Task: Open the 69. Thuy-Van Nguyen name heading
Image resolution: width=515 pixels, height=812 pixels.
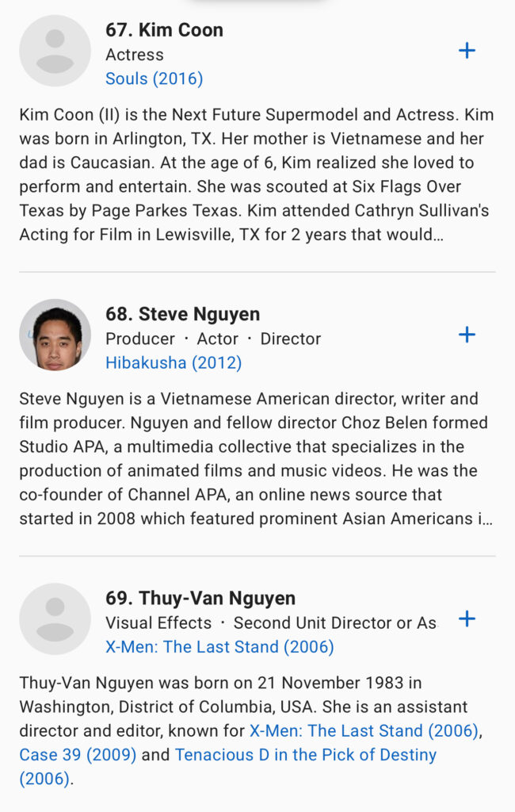Action: pyautogui.click(x=200, y=598)
